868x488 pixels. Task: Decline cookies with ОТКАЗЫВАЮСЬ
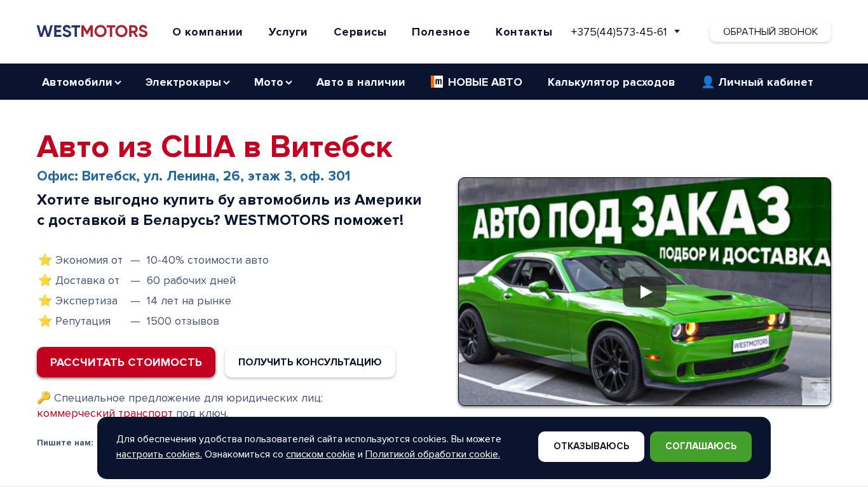[591, 447]
